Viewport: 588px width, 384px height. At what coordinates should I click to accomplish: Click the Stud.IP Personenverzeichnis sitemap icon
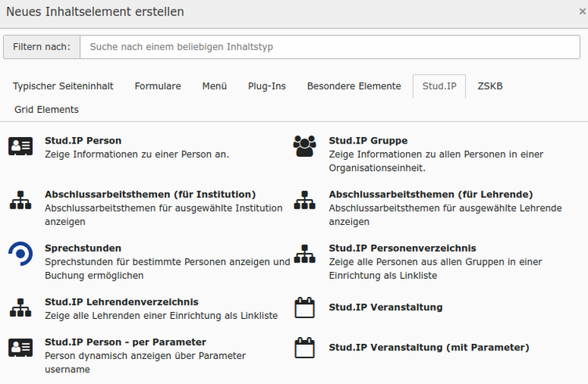(304, 254)
